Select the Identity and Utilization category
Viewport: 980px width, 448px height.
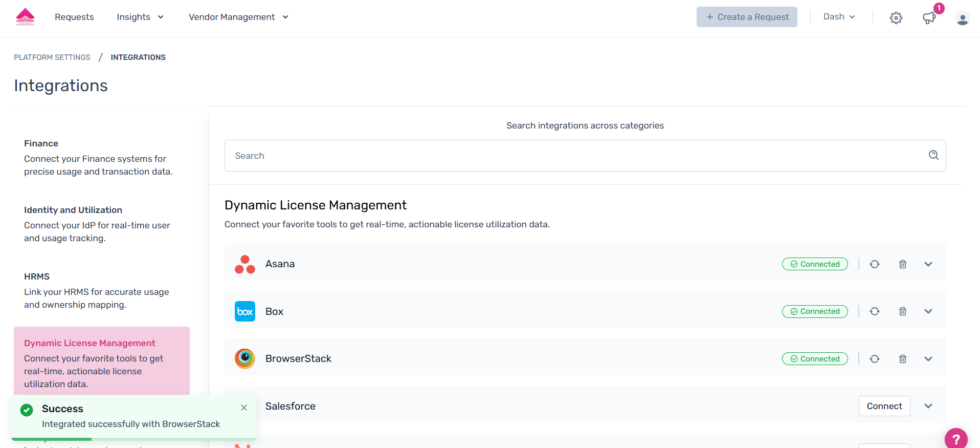101,224
